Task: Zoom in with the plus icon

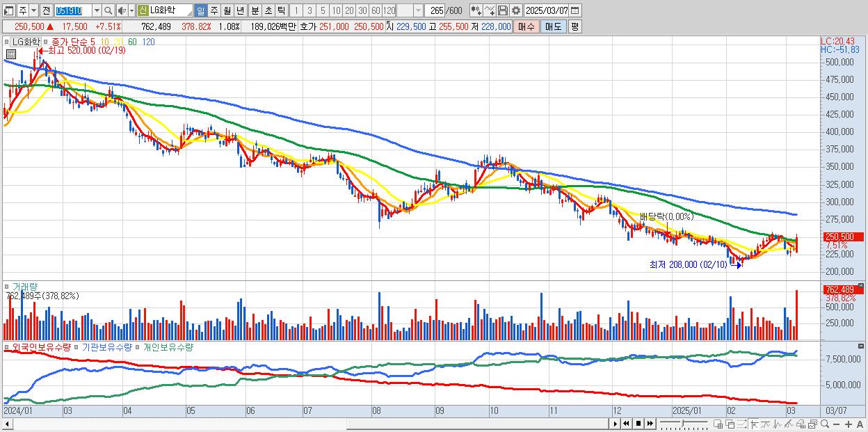Action: click(x=849, y=424)
